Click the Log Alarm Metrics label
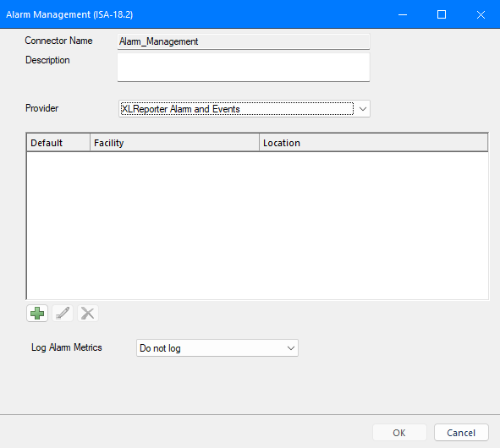 67,347
